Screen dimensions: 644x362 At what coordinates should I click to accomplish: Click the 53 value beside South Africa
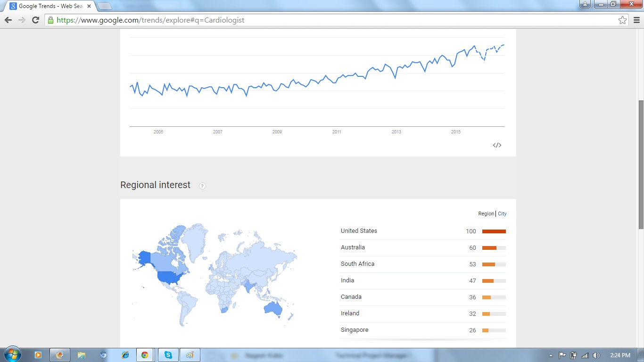[x=472, y=264]
